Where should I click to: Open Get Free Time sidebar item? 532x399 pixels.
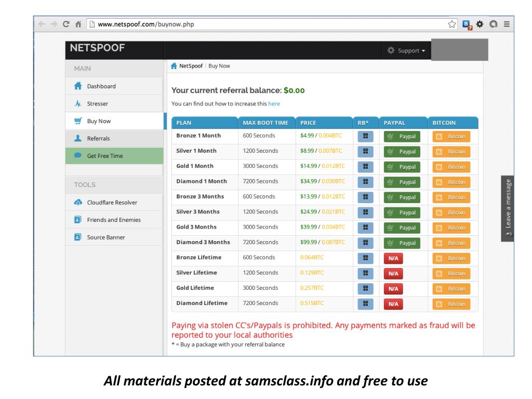[x=114, y=156]
